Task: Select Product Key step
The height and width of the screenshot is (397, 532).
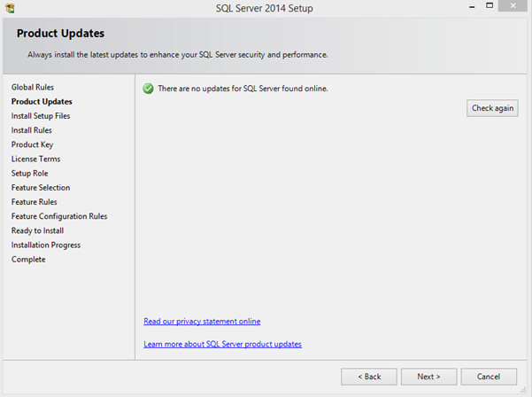Action: coord(32,144)
